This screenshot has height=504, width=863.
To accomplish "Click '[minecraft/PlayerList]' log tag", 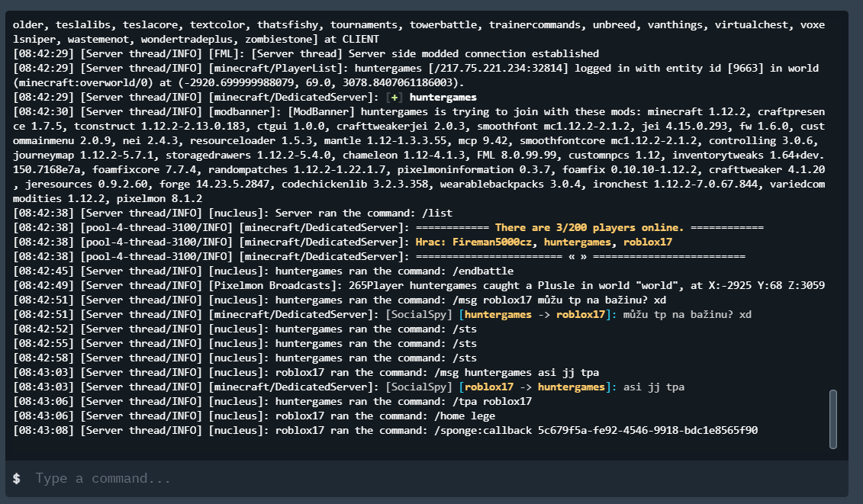I will tap(278, 68).
